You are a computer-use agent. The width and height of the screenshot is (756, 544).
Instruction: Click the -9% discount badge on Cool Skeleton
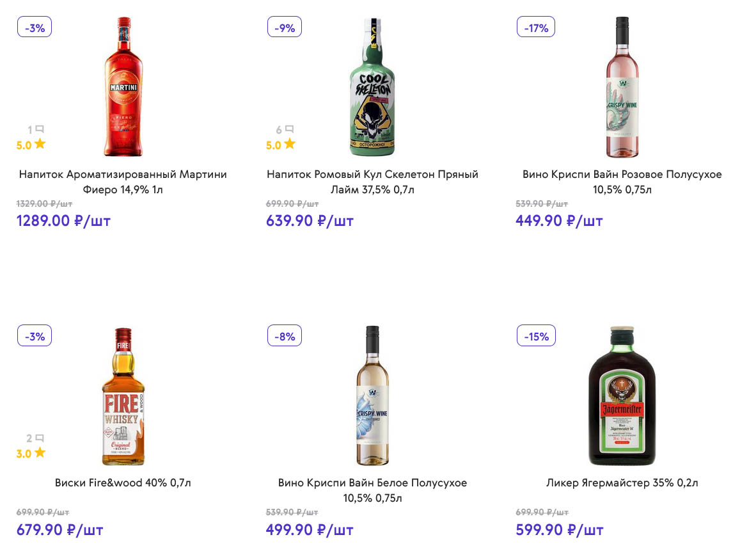click(285, 28)
